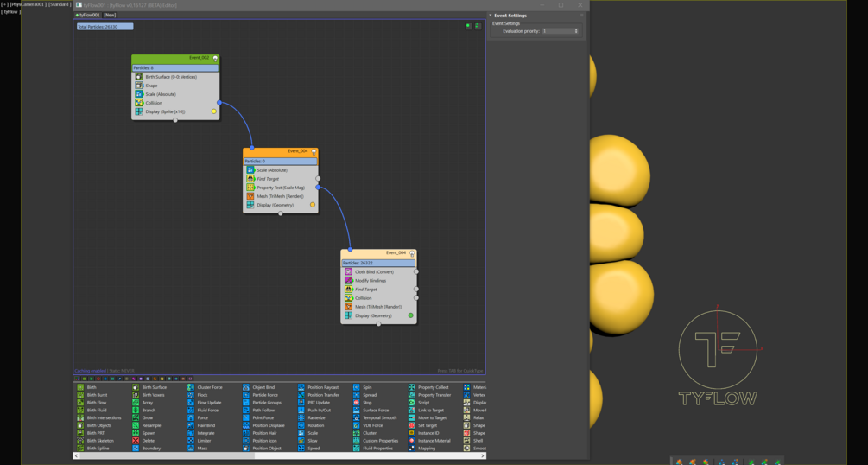
Task: Choose the Spawn operator
Action: pos(144,433)
